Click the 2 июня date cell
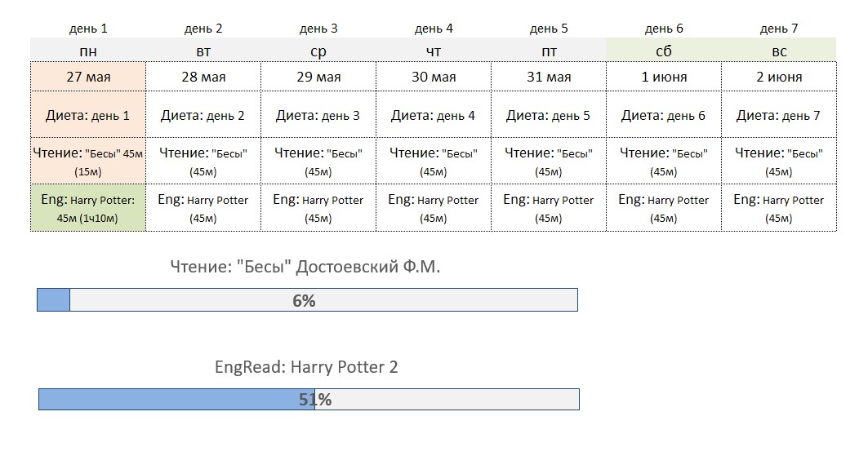Image resolution: width=868 pixels, height=456 pixels. (779, 77)
